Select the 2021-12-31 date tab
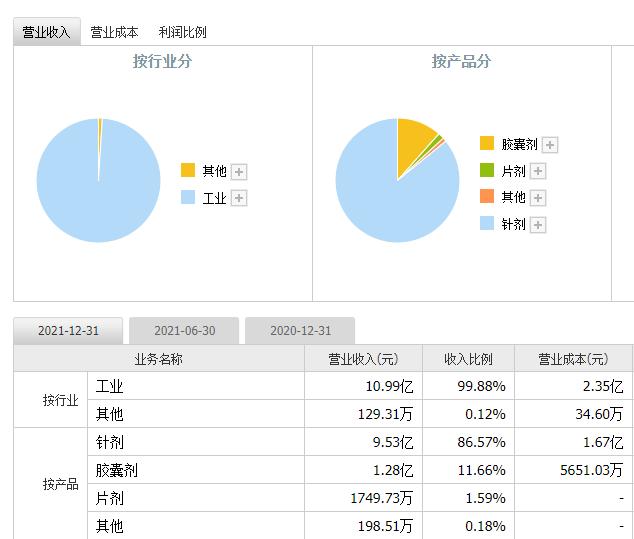The image size is (634, 539). click(x=68, y=331)
